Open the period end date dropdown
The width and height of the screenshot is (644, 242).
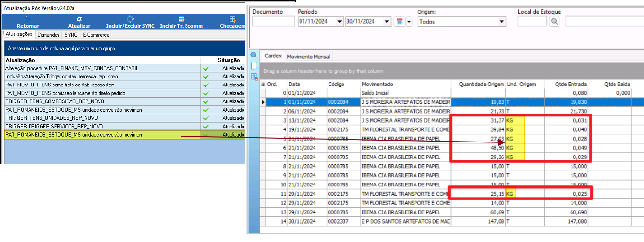tap(387, 21)
